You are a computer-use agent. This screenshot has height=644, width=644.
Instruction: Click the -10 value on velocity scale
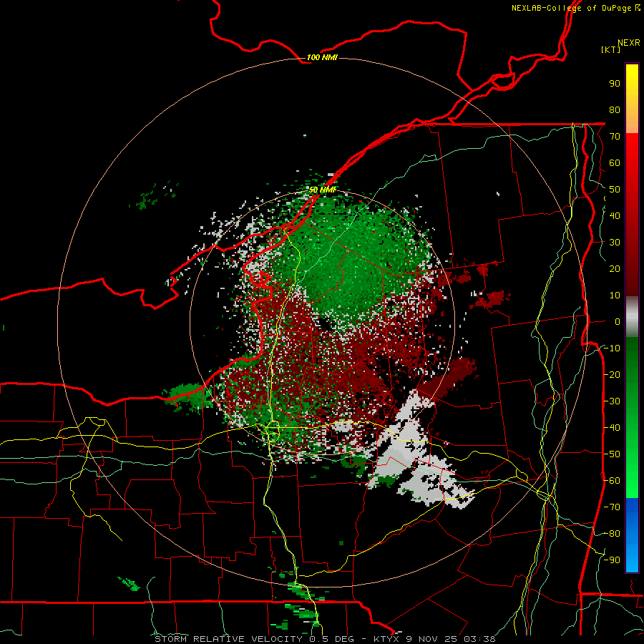612,348
